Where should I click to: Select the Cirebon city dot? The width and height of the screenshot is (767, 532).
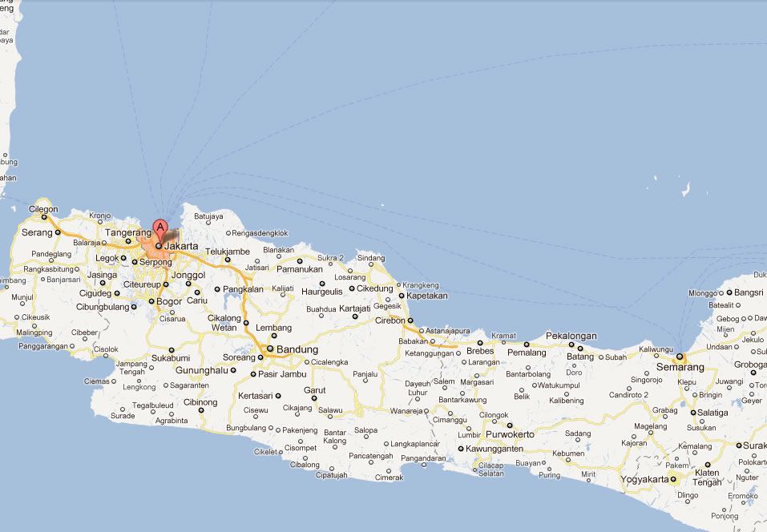(x=410, y=320)
